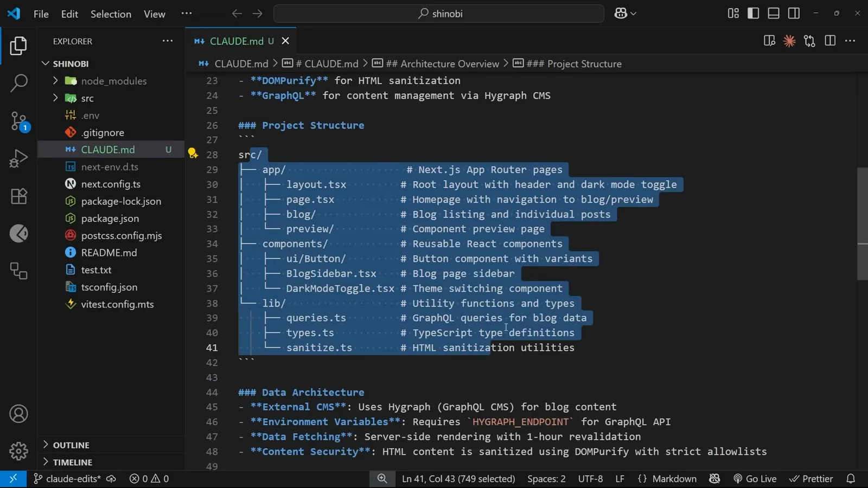This screenshot has width=868, height=488.
Task: Open the Edit menu
Action: 69,14
